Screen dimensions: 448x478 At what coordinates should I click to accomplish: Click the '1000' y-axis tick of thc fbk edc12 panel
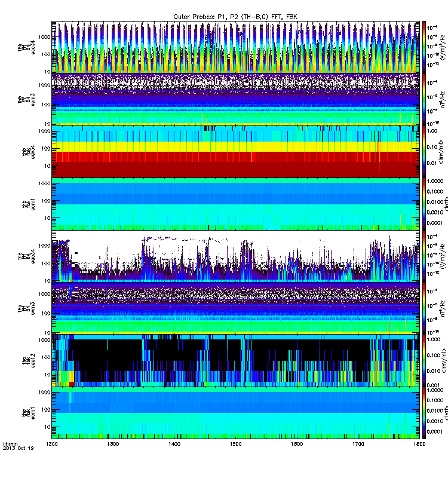[x=44, y=340]
